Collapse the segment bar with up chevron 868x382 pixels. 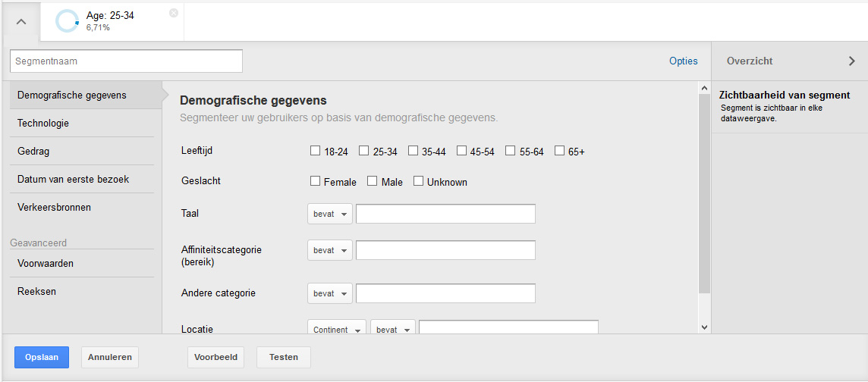(x=21, y=22)
